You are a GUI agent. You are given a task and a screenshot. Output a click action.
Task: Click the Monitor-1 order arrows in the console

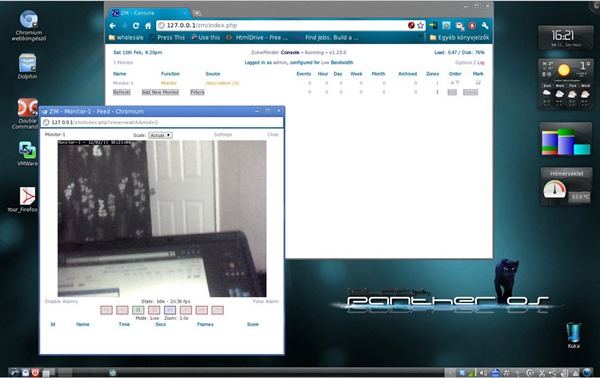[455, 82]
